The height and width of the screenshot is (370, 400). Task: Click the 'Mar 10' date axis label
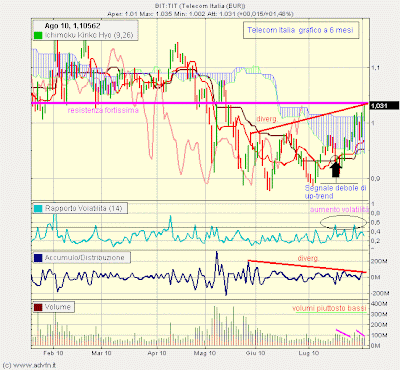pos(101,353)
